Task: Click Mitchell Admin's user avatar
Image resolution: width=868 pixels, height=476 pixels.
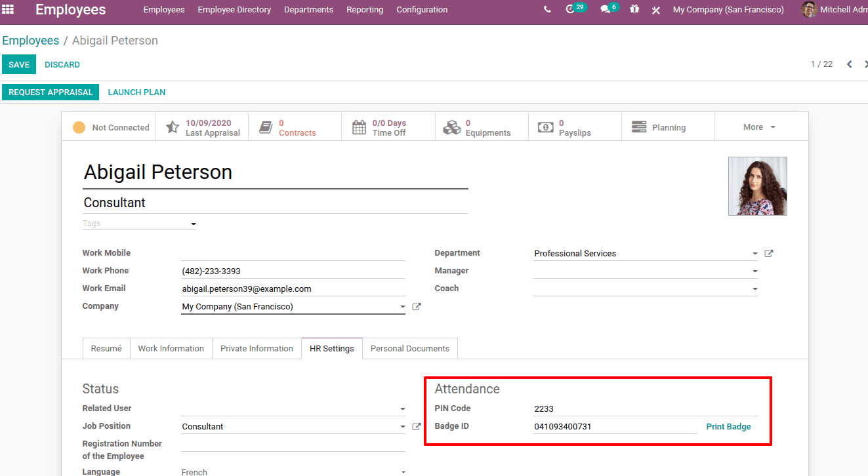Action: click(x=809, y=10)
